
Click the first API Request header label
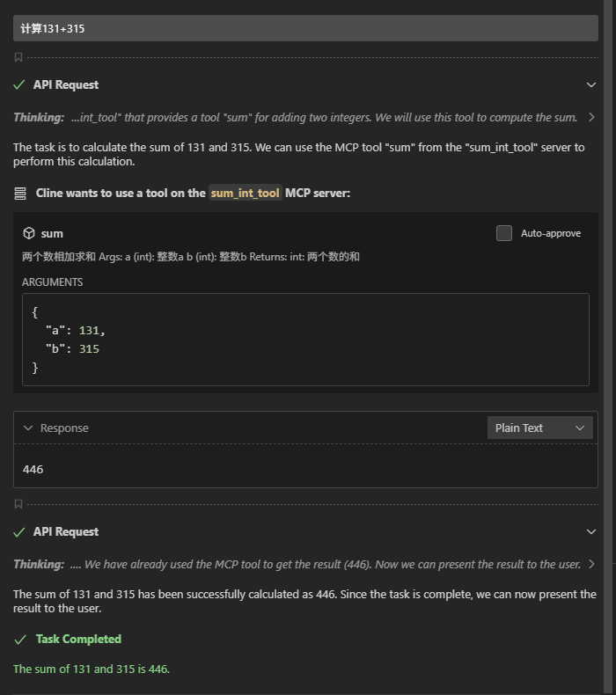coord(66,84)
